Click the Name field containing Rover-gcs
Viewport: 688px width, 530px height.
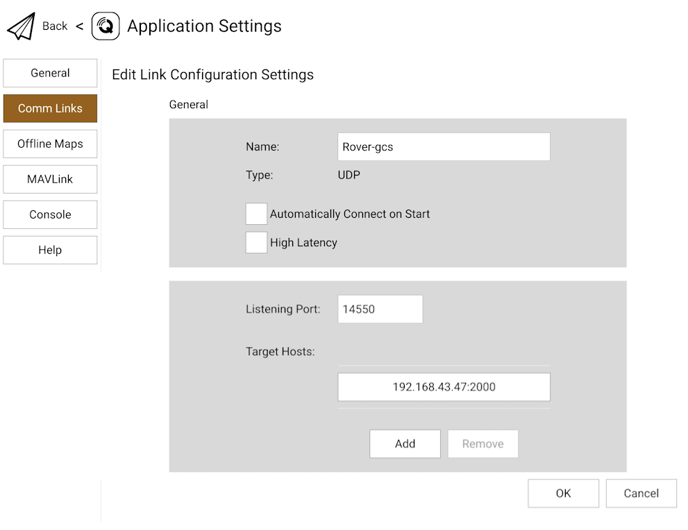444,147
